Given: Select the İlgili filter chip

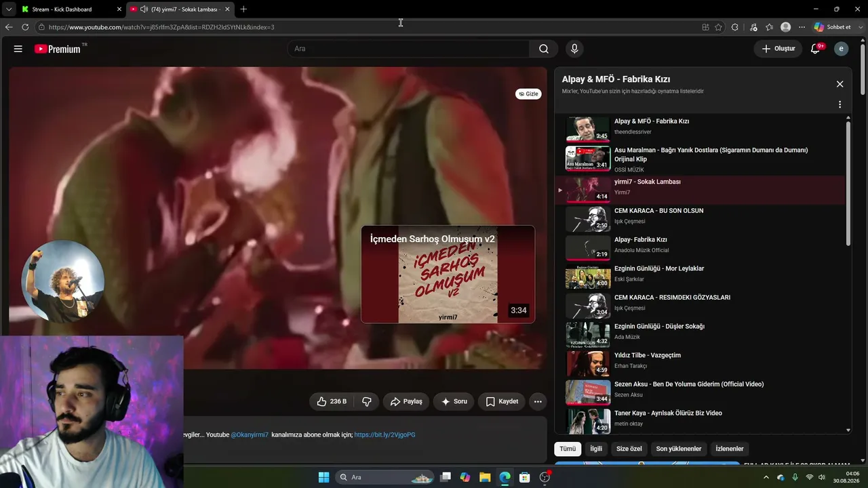Looking at the screenshot, I should coord(596,449).
